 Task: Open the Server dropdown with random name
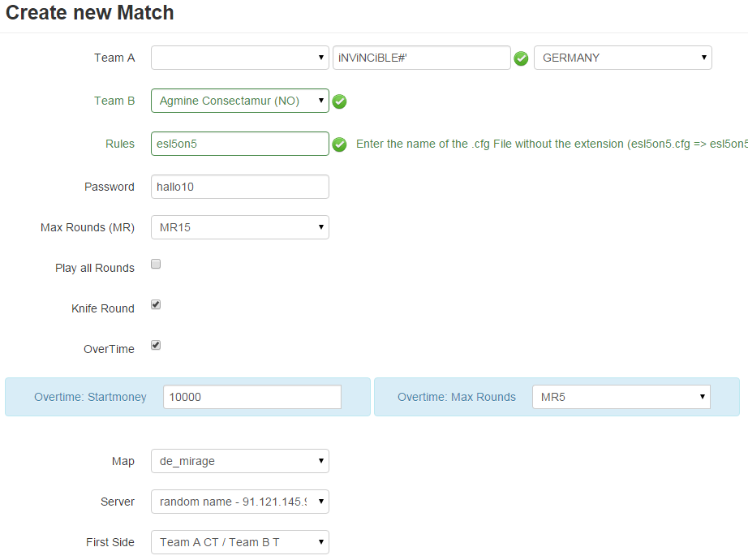click(x=239, y=502)
